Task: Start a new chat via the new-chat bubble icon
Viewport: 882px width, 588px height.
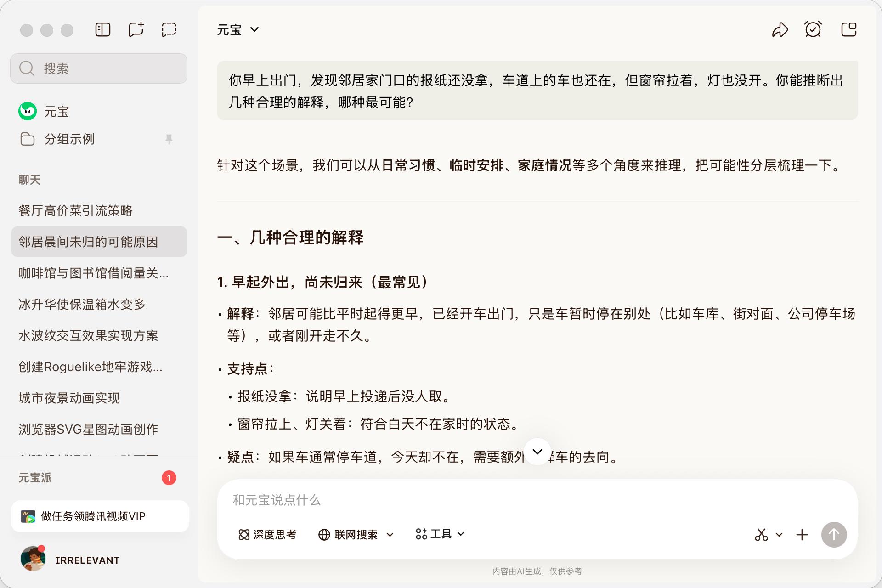Action: (136, 29)
